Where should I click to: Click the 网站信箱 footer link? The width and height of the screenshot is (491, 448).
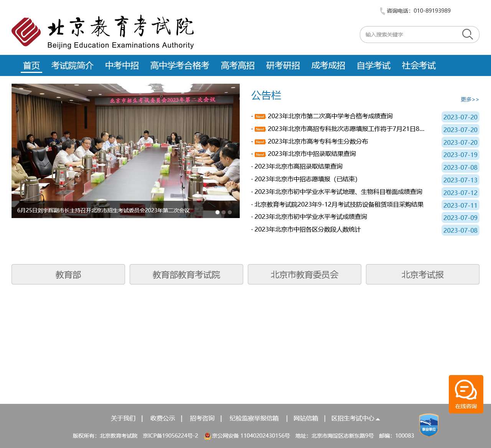[x=306, y=418]
